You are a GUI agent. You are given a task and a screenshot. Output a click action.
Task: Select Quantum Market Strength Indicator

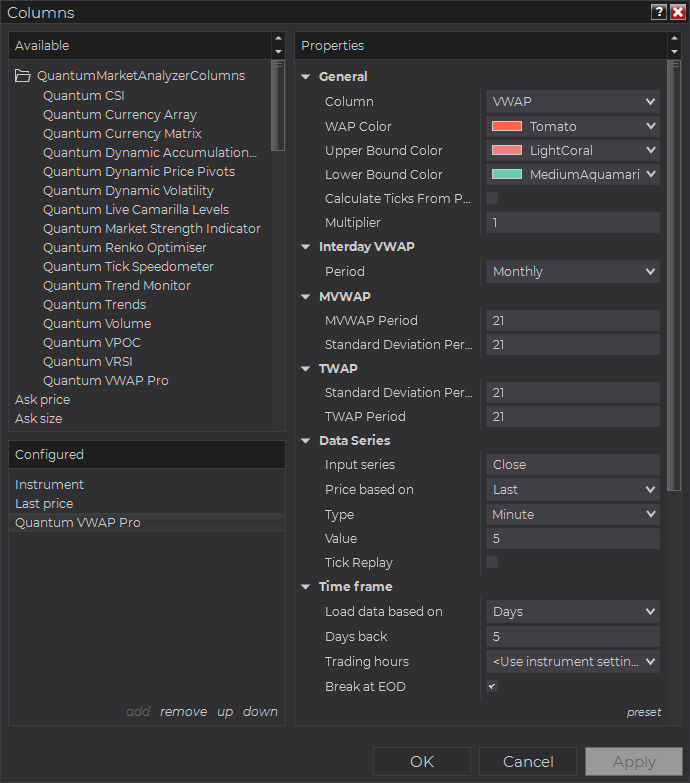click(x=152, y=229)
